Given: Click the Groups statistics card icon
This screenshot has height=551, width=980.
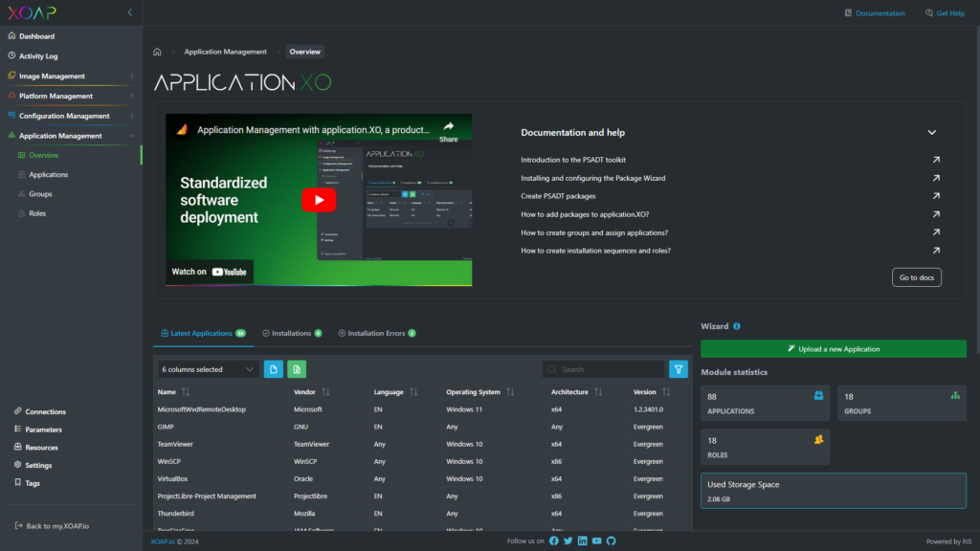Looking at the screenshot, I should pos(956,395).
